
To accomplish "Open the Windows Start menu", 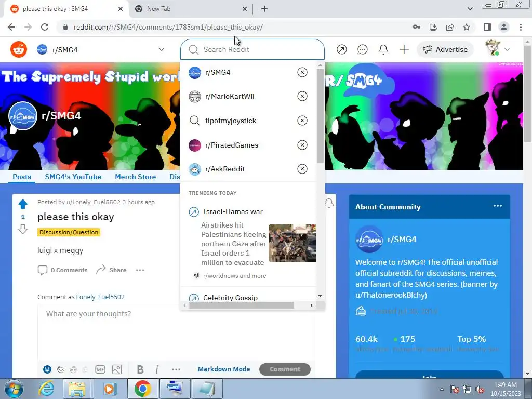I will point(13,389).
